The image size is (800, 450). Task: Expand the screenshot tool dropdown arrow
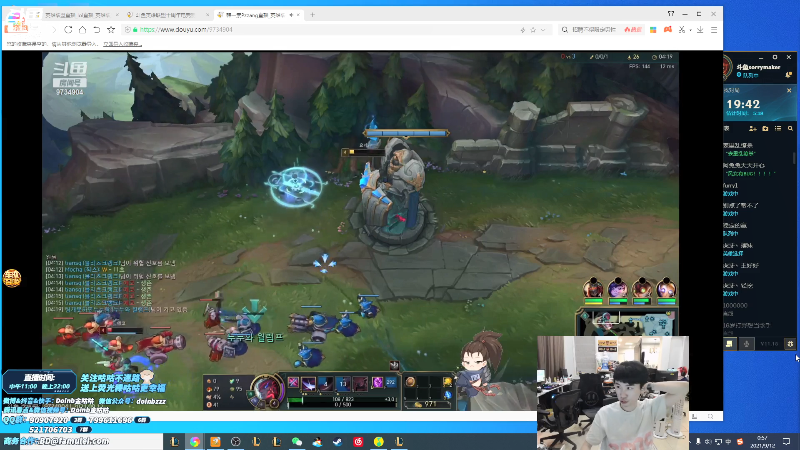point(690,30)
